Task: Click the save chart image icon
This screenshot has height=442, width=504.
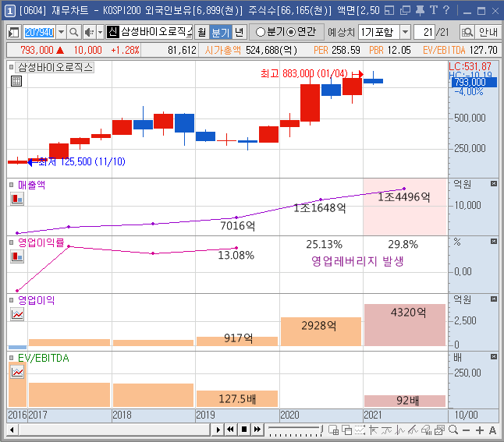Action: point(439,430)
